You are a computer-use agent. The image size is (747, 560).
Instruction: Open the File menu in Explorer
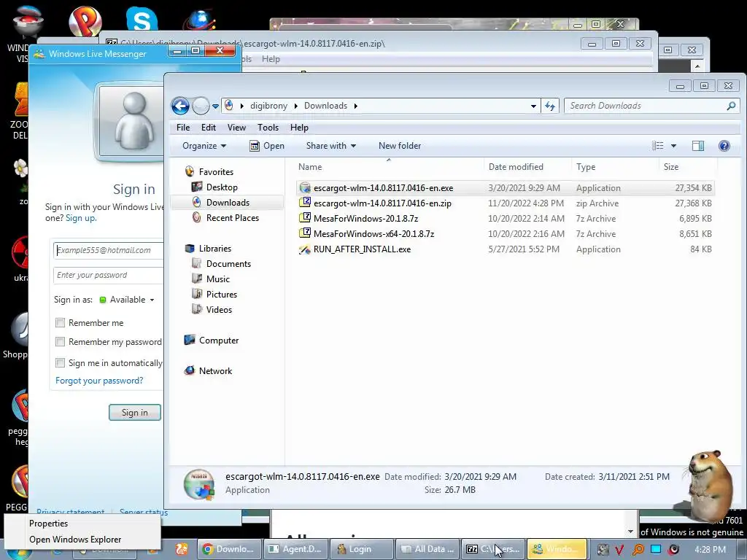[x=183, y=128]
